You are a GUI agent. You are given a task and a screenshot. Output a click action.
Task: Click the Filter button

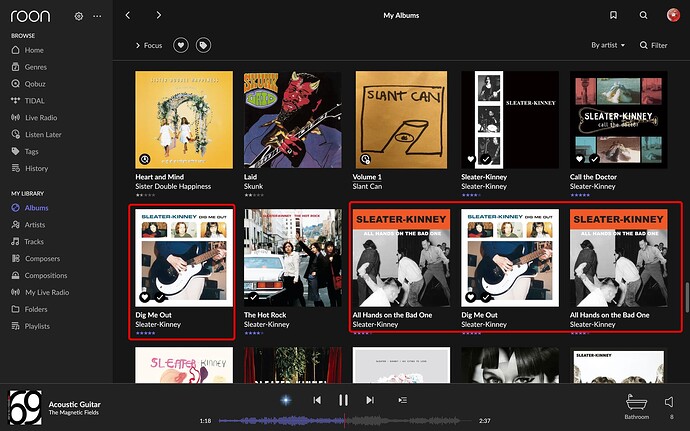tap(653, 45)
